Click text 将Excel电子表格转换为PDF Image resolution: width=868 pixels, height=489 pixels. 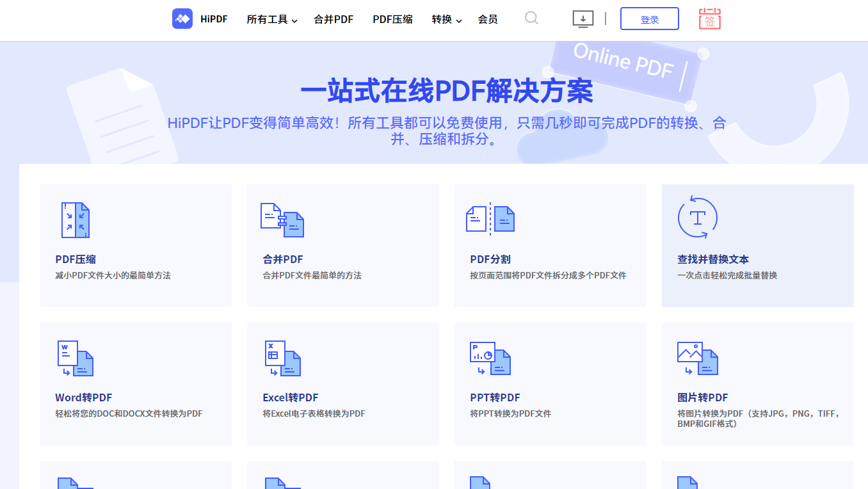pyautogui.click(x=314, y=413)
